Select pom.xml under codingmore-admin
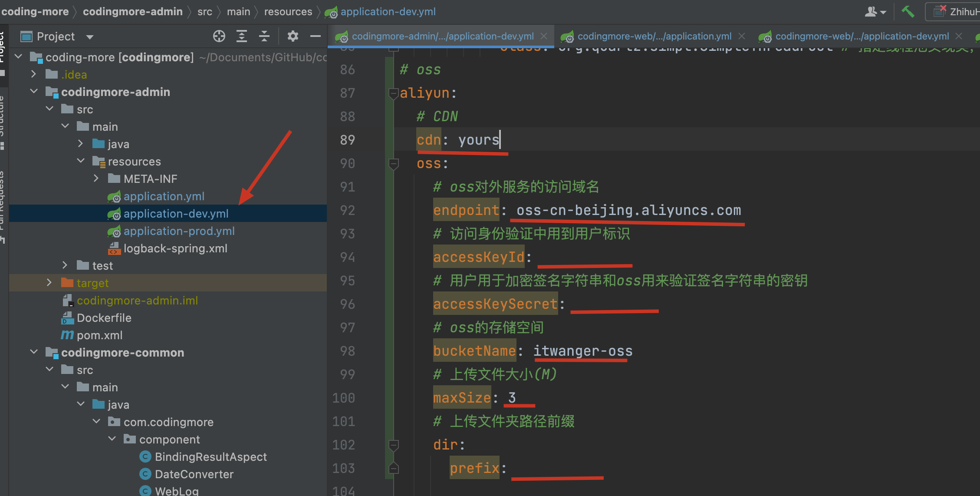 99,335
